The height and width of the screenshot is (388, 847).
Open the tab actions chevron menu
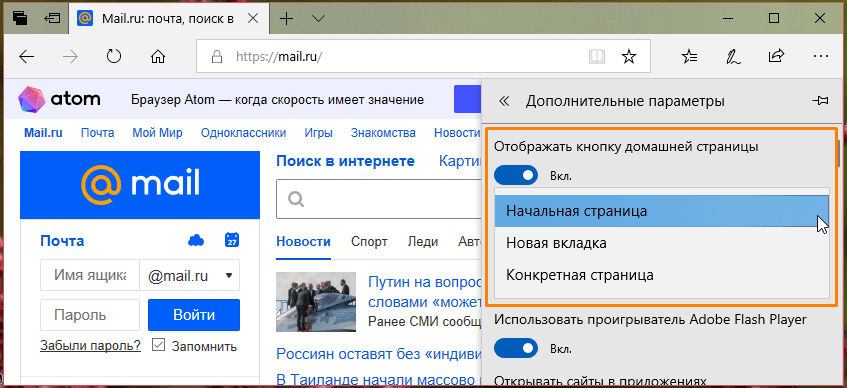point(319,19)
